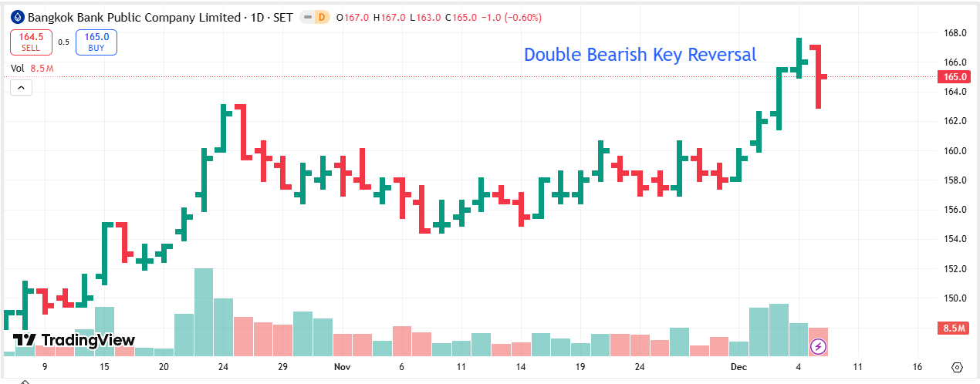Click the 154.0 price axis label
980x384 pixels.
tap(955, 239)
